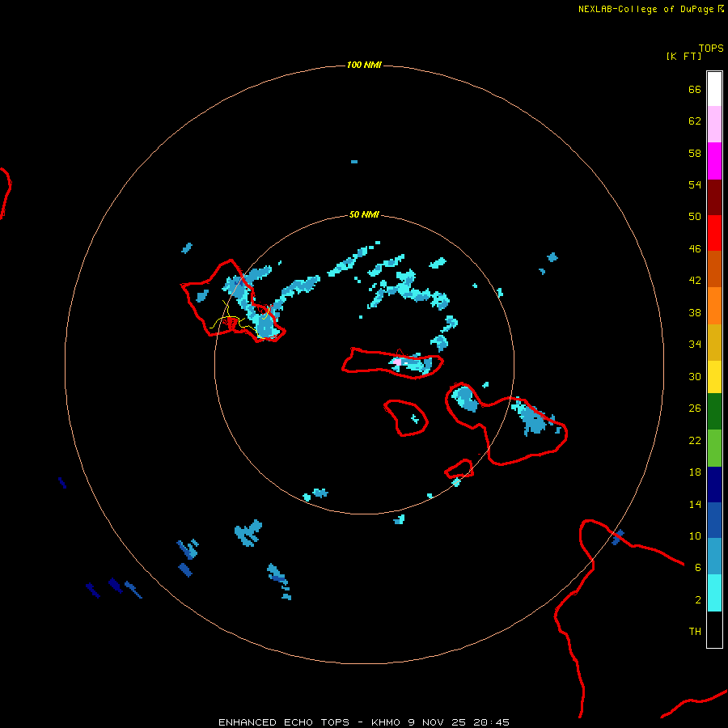Pick the dark red (maroon) legend swatch
Viewport: 728px width, 728px height.
pos(714,197)
